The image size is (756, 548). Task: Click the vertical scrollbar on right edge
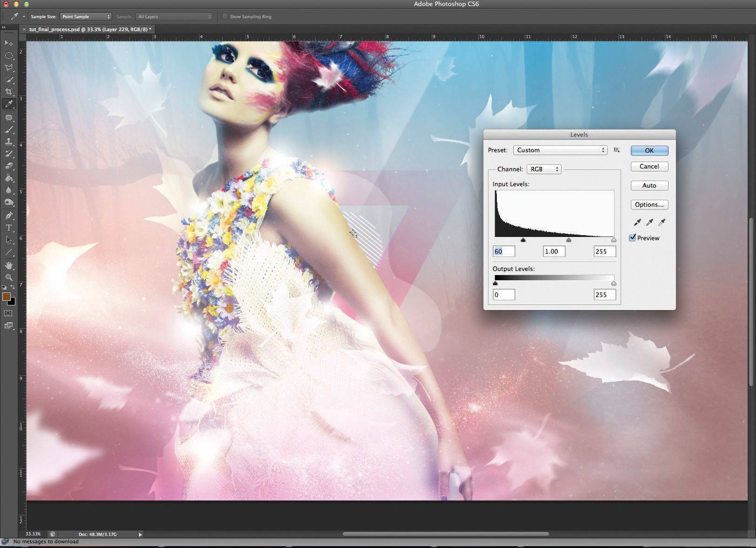click(x=751, y=302)
